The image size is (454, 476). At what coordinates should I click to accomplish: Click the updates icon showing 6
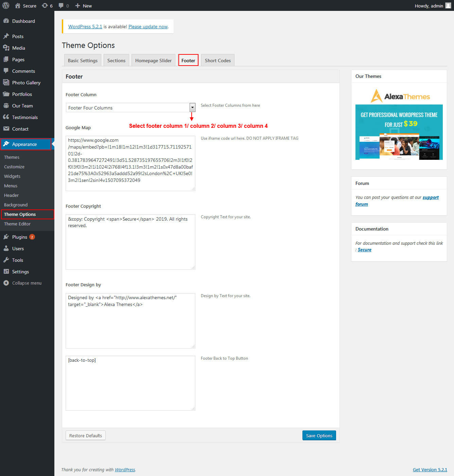(45, 5)
